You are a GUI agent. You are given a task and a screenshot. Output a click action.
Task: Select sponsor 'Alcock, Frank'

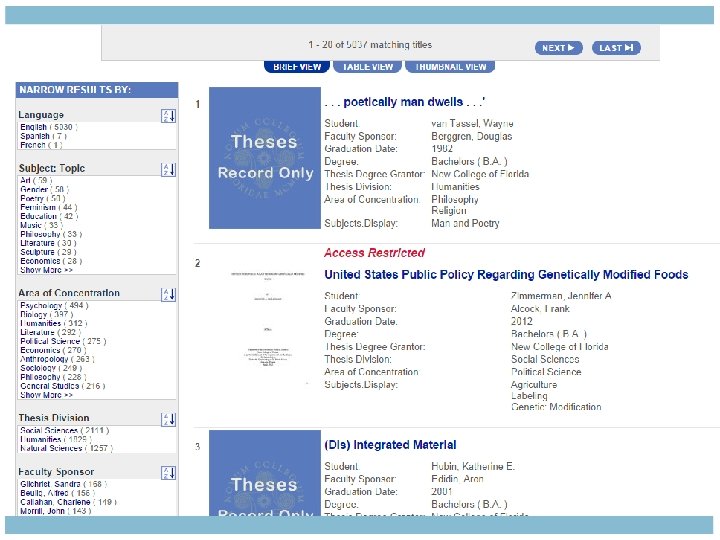(540, 309)
